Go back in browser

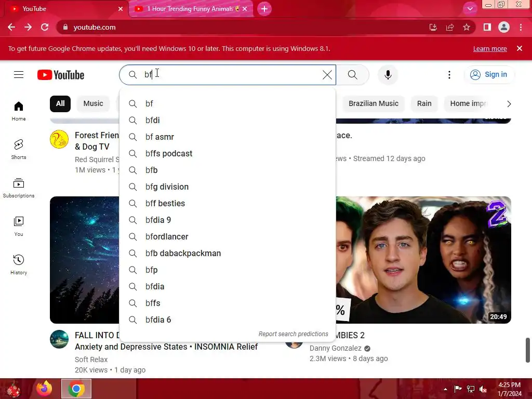pos(11,27)
